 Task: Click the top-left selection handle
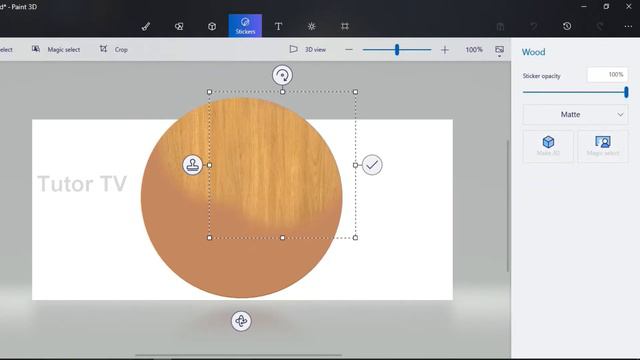(x=209, y=92)
